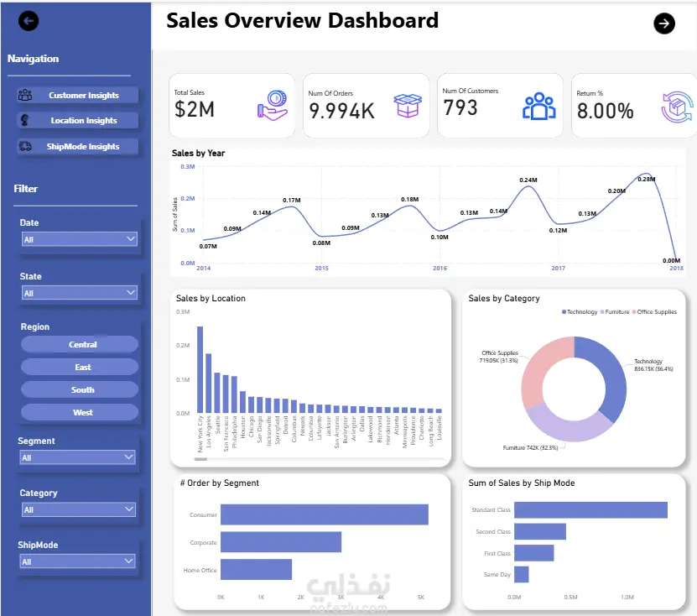Screen dimensions: 697x616
Task: Open the Category filter dropdown
Action: 79,509
